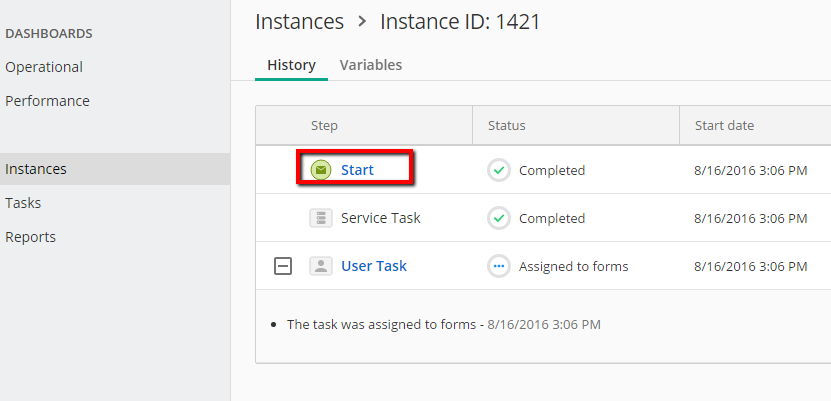Open the Performance dashboard
831x401 pixels.
pyautogui.click(x=47, y=101)
